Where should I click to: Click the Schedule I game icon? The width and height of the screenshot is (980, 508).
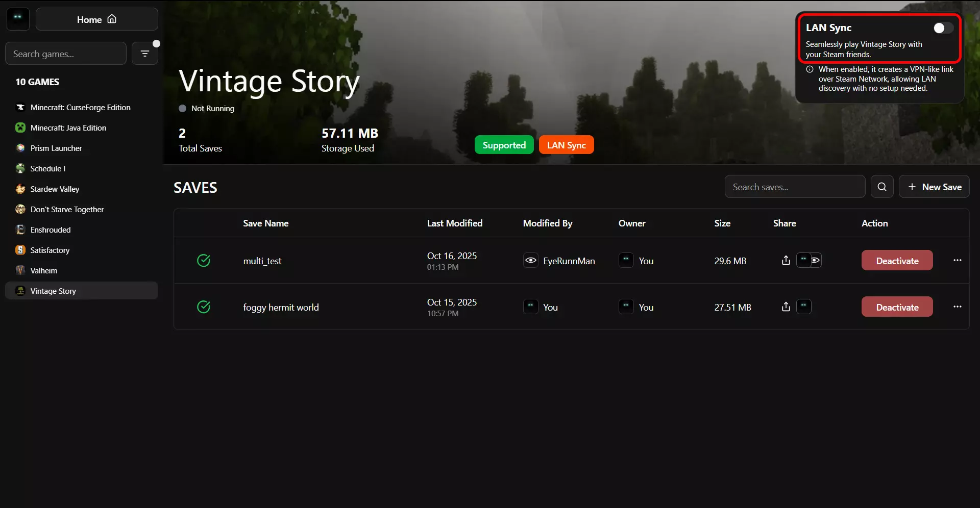[x=20, y=168]
